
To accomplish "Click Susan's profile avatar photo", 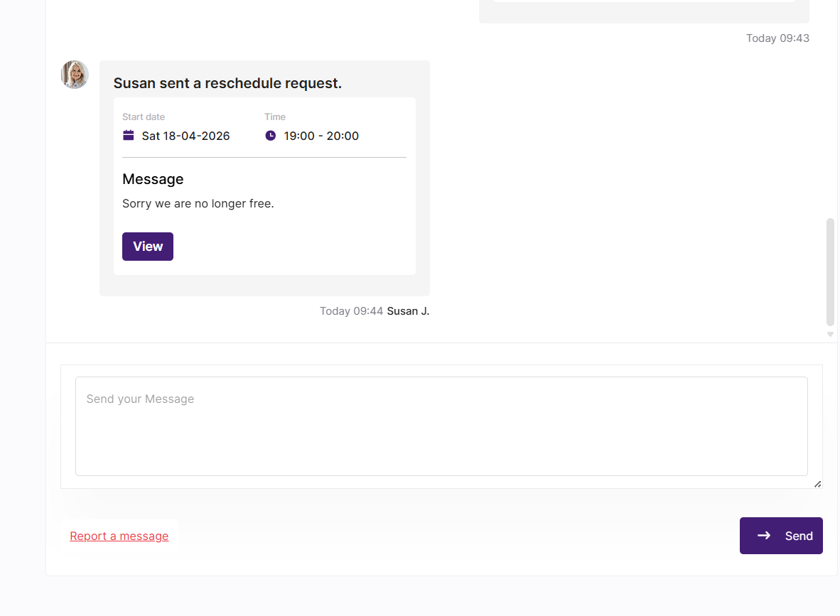I will [75, 75].
